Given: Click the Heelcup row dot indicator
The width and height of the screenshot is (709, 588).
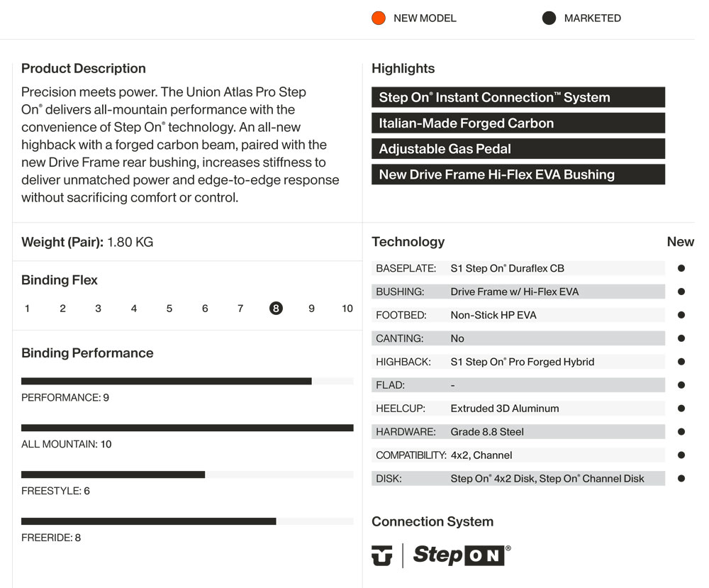Looking at the screenshot, I should 681,409.
